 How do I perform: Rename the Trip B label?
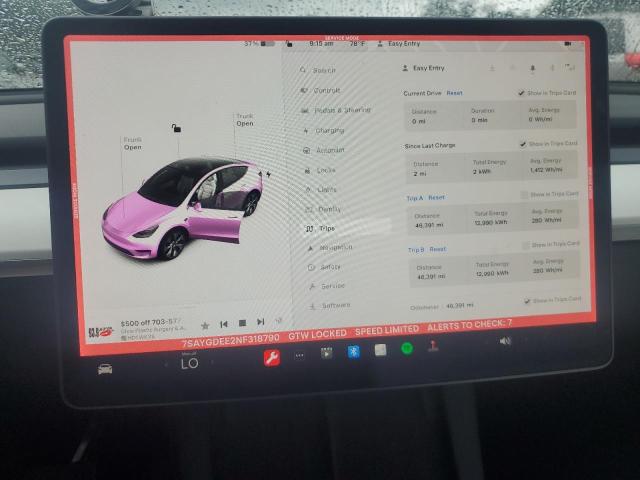pyautogui.click(x=416, y=250)
